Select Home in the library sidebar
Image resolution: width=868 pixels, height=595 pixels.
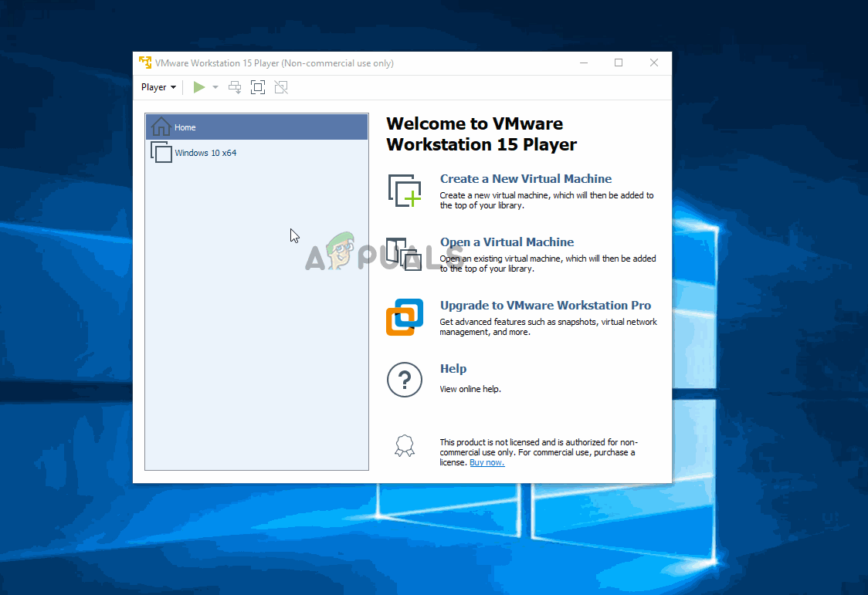[x=185, y=127]
